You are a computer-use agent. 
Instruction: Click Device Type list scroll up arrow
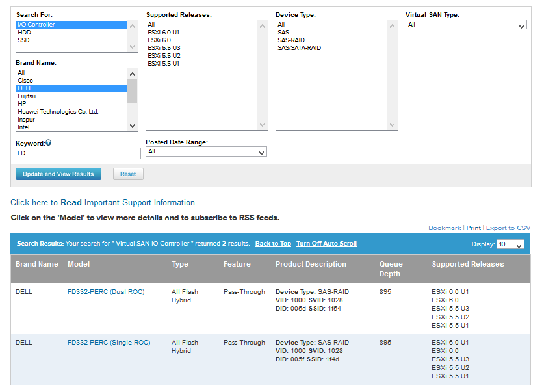point(392,26)
